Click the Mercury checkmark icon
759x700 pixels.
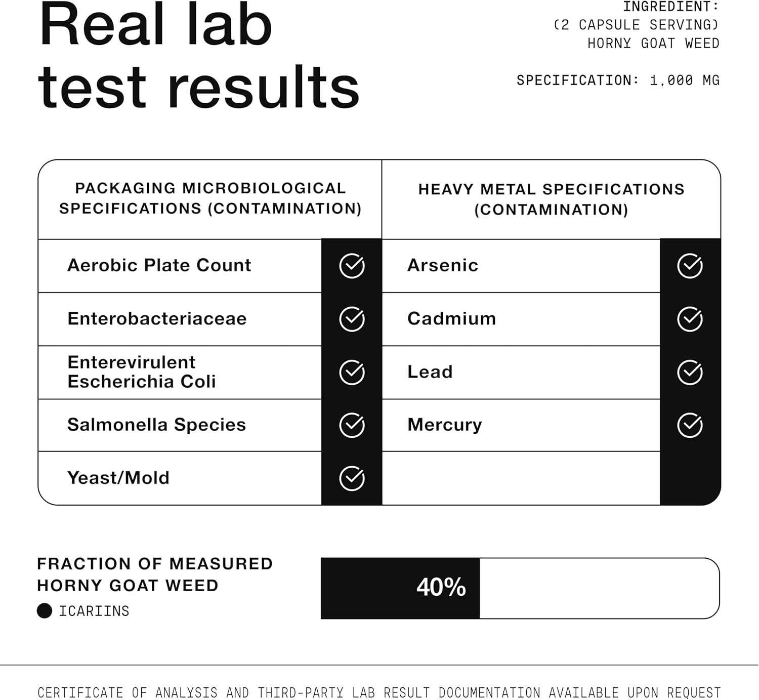690,425
